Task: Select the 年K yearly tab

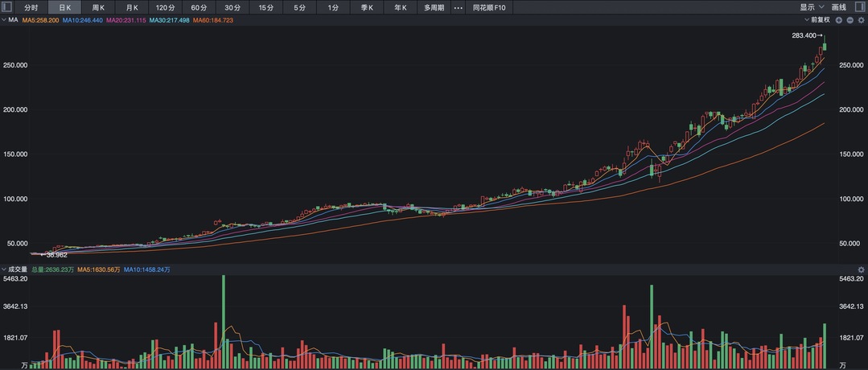Action: coord(401,8)
